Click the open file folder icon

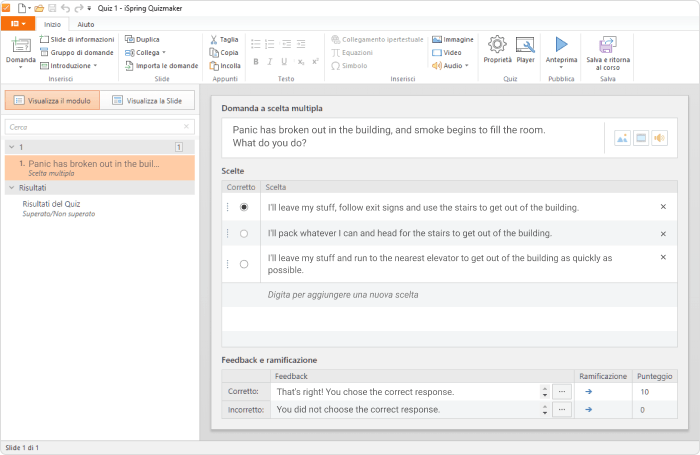click(x=39, y=8)
